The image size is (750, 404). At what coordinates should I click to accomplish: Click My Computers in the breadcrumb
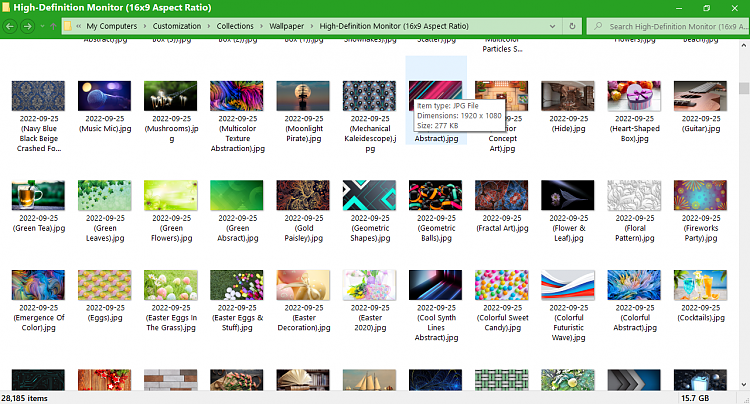coord(111,26)
